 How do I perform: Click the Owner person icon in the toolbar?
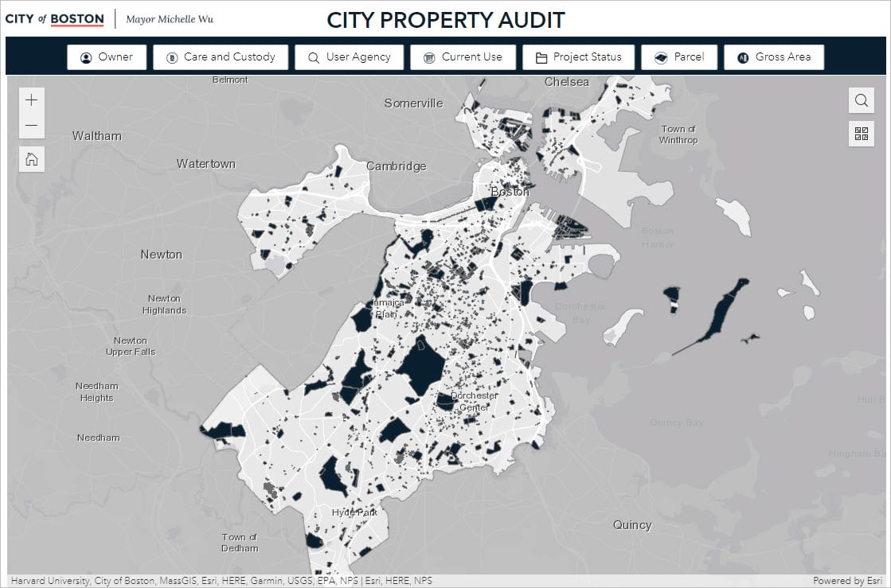tap(86, 56)
